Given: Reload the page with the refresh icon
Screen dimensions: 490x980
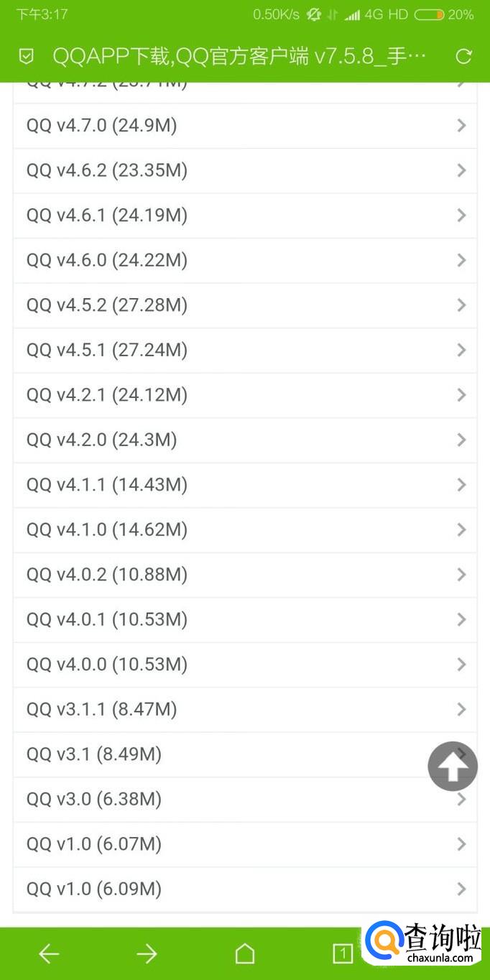Looking at the screenshot, I should click(x=464, y=56).
